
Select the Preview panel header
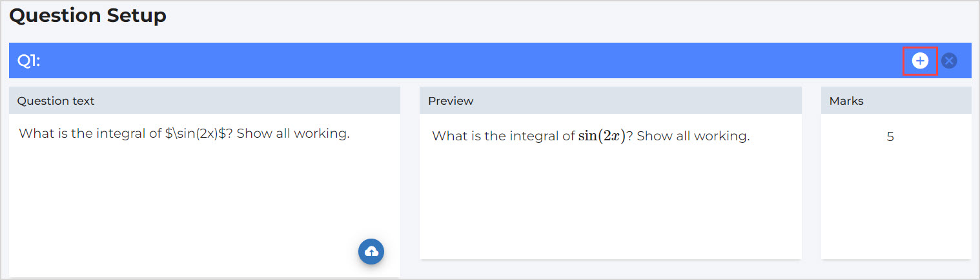(451, 101)
